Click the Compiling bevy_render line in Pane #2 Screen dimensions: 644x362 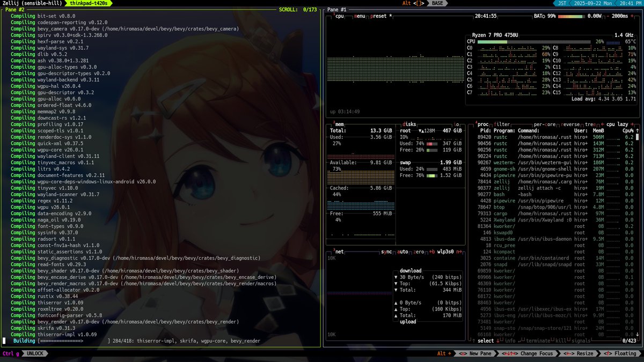point(125,322)
